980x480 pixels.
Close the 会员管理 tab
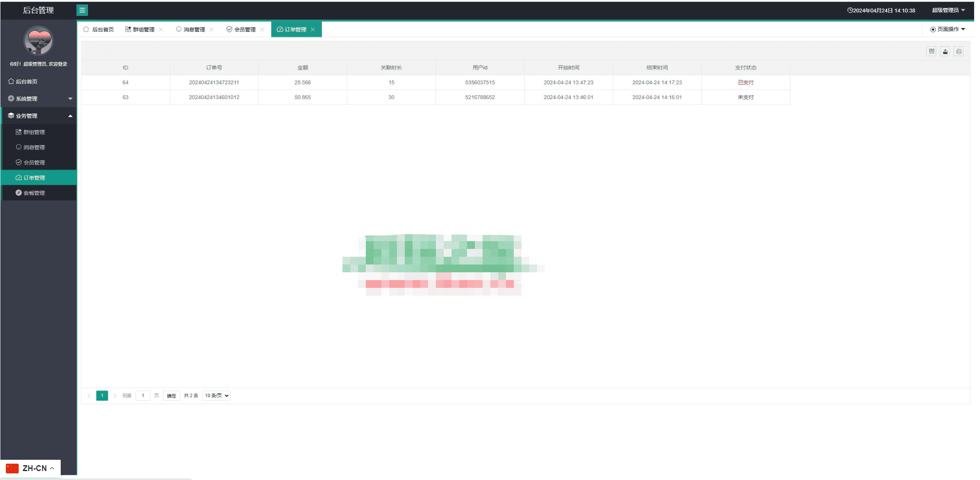pos(262,30)
